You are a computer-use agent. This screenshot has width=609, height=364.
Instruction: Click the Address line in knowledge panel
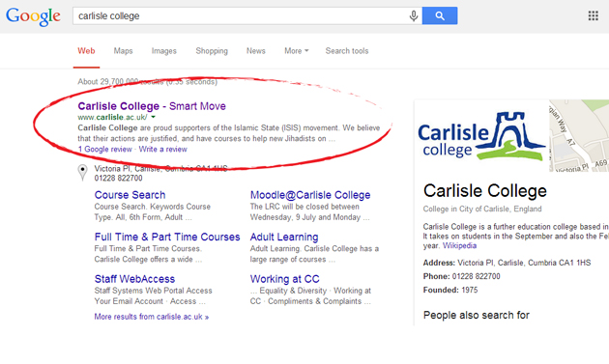point(507,263)
